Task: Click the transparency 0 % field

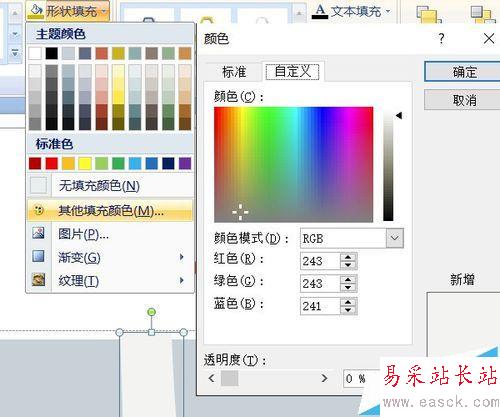Action: click(362, 378)
